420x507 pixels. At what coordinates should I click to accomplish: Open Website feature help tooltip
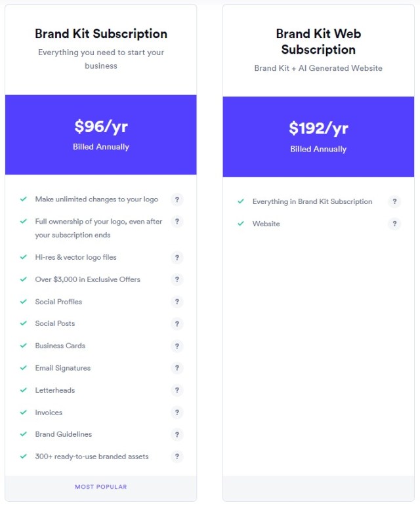point(394,224)
